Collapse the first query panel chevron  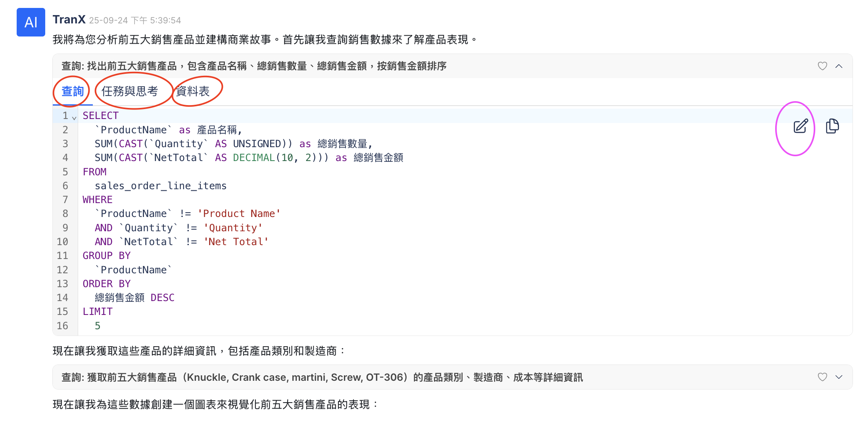(x=839, y=66)
